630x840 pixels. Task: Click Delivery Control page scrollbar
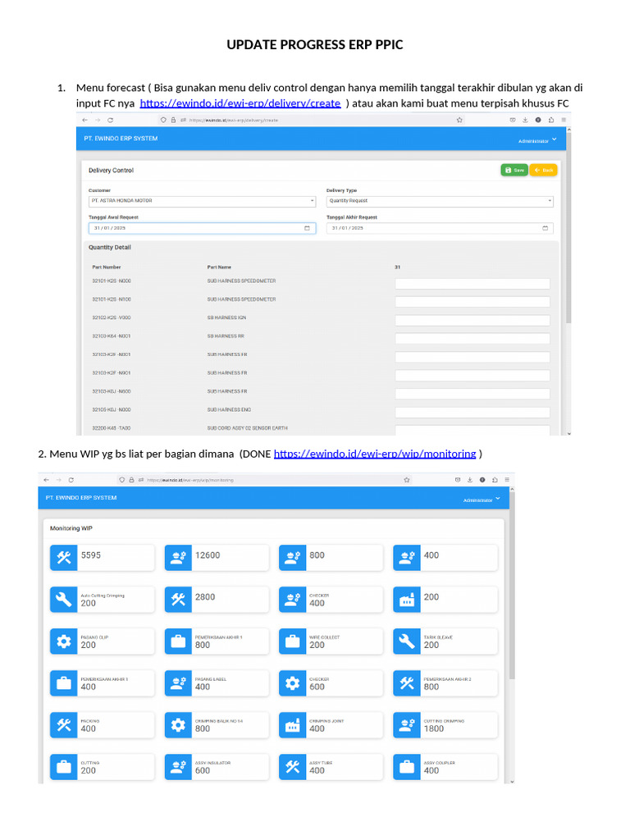coord(568,228)
